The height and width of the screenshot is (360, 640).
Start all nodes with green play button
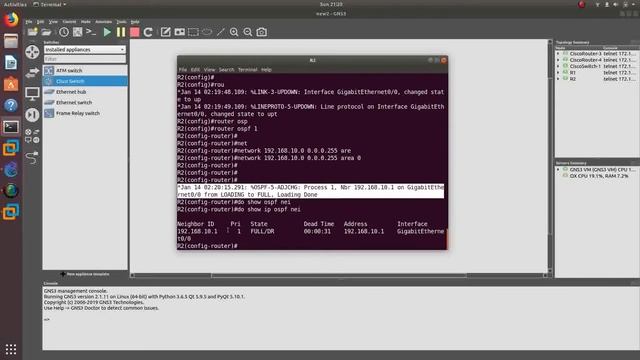(107, 32)
